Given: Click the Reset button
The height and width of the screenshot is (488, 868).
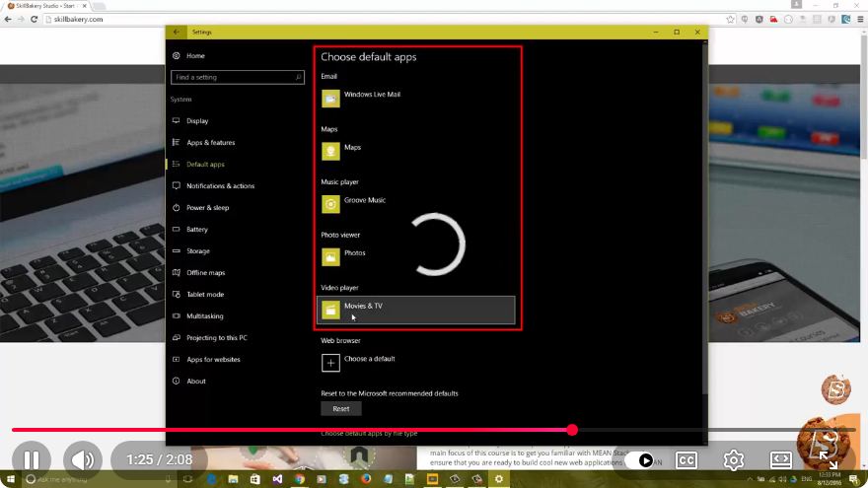Looking at the screenshot, I should click(x=341, y=409).
